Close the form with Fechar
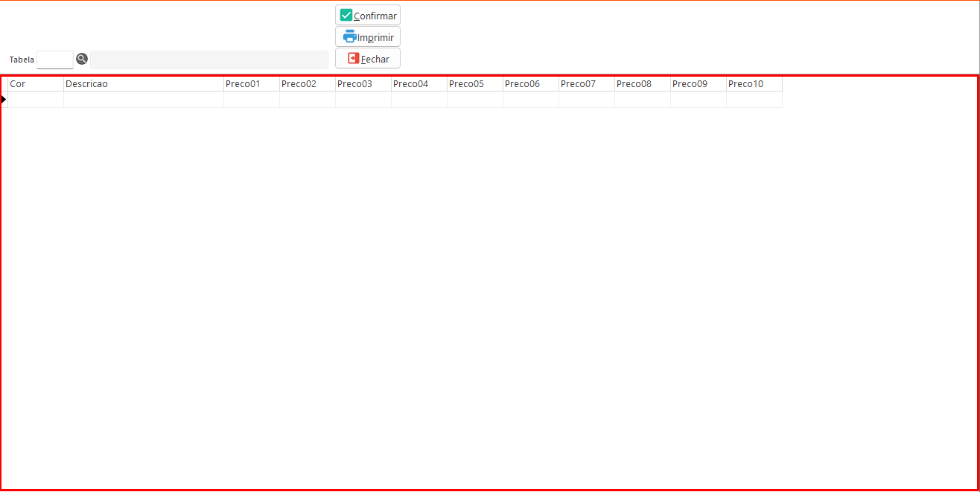Viewport: 980px width, 492px height. coord(368,59)
